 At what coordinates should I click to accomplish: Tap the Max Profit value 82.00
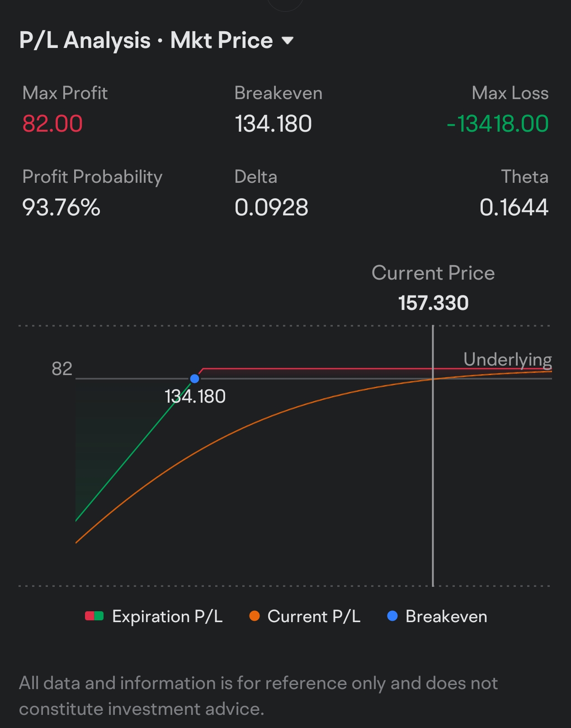coord(52,124)
